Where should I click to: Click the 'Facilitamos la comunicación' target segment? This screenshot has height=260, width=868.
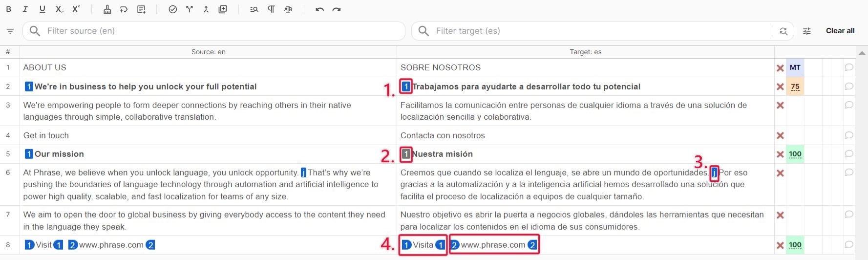[x=585, y=111]
